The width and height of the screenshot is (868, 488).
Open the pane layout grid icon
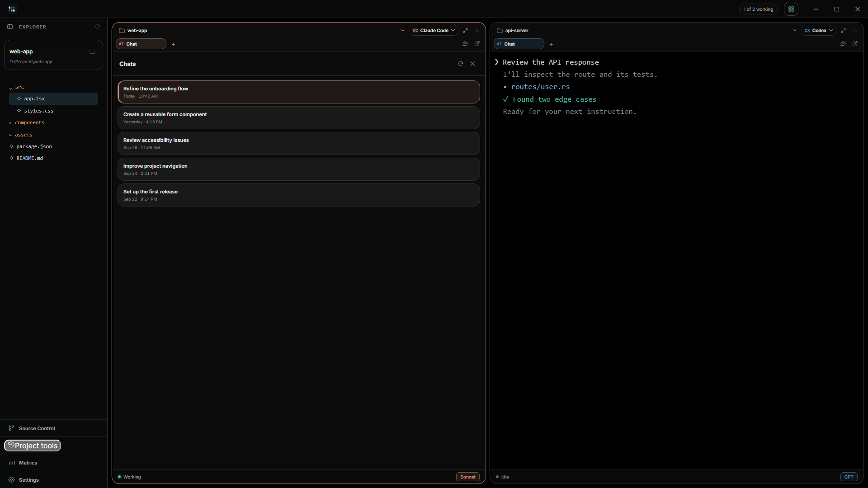tap(791, 9)
